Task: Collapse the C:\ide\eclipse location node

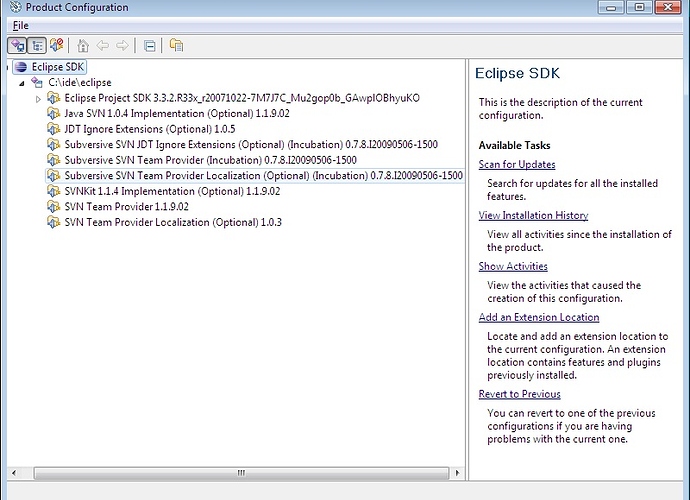Action: [22, 83]
